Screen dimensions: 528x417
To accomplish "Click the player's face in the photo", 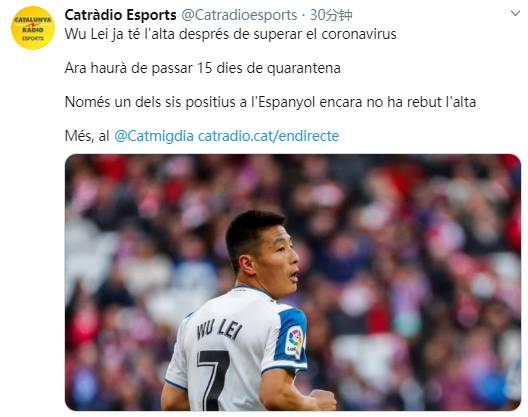I will pos(279,258).
